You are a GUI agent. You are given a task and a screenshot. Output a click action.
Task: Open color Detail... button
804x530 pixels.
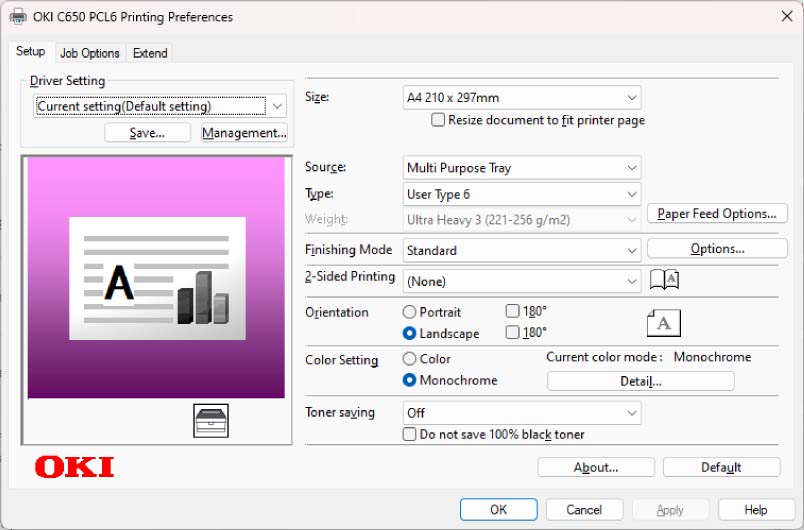click(x=640, y=381)
